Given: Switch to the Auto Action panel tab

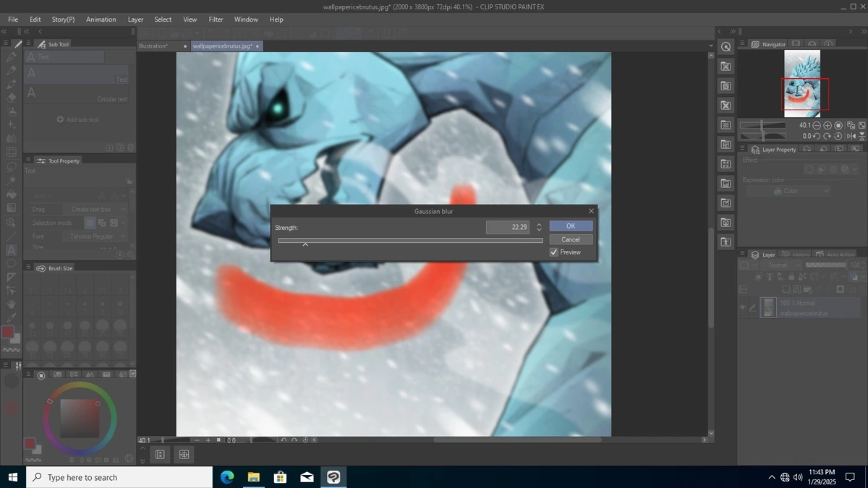Looking at the screenshot, I should (834, 254).
